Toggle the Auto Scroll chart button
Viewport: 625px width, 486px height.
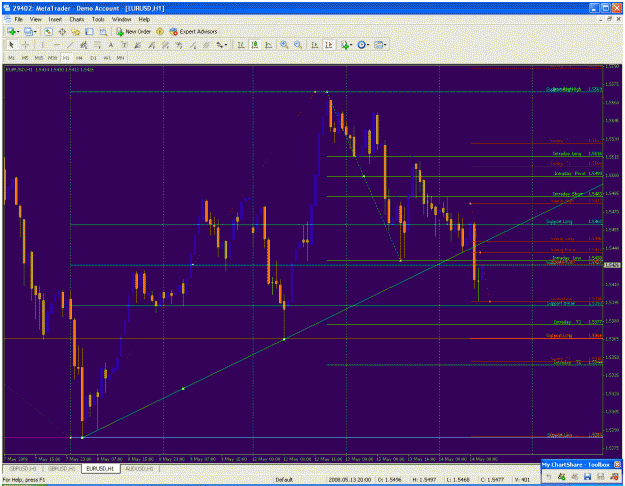coord(315,45)
